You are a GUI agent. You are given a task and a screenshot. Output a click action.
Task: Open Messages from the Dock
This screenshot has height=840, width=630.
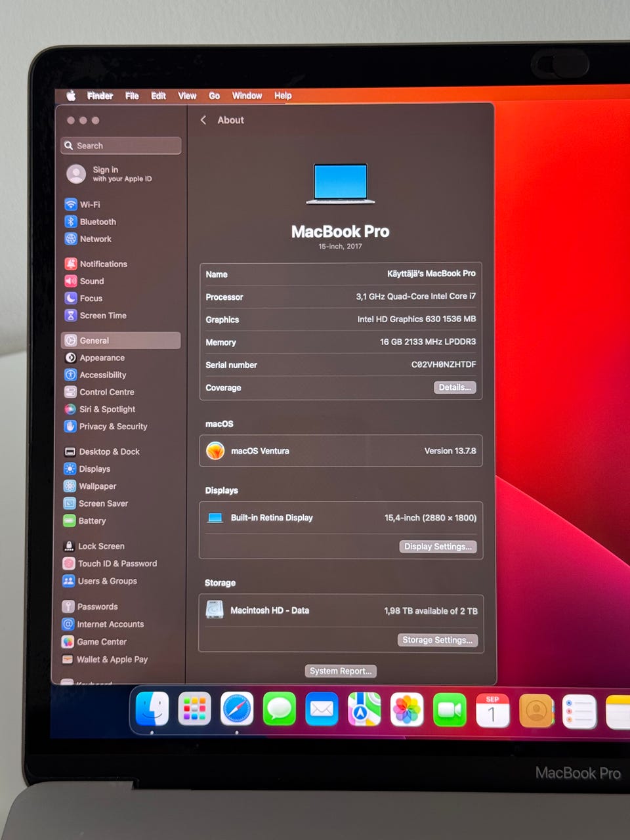coord(280,709)
